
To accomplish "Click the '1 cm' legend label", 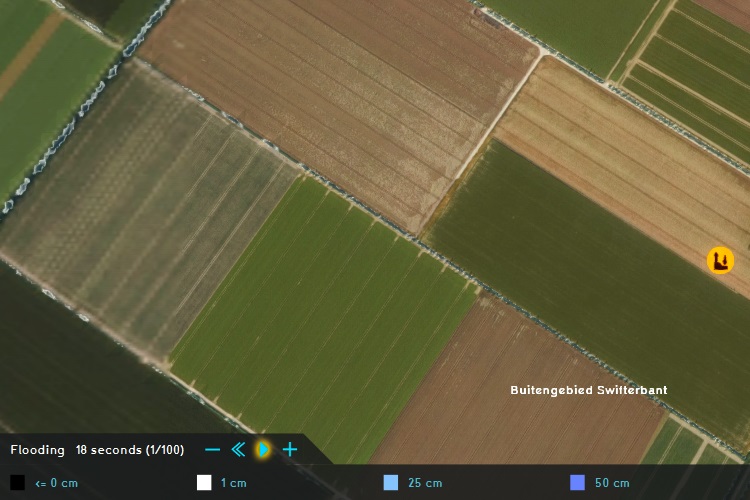I will click(234, 483).
